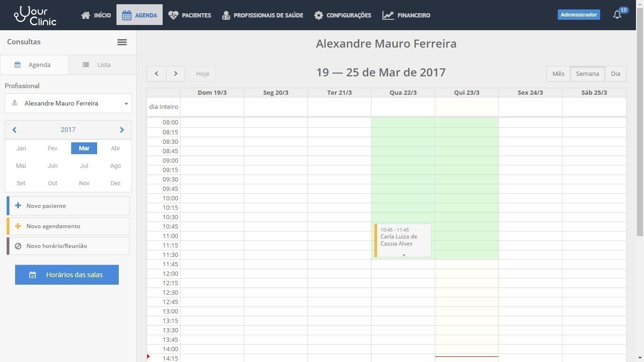The image size is (644, 362).
Task: Click the Novo horário/Reunião block icon
Action: tap(18, 246)
